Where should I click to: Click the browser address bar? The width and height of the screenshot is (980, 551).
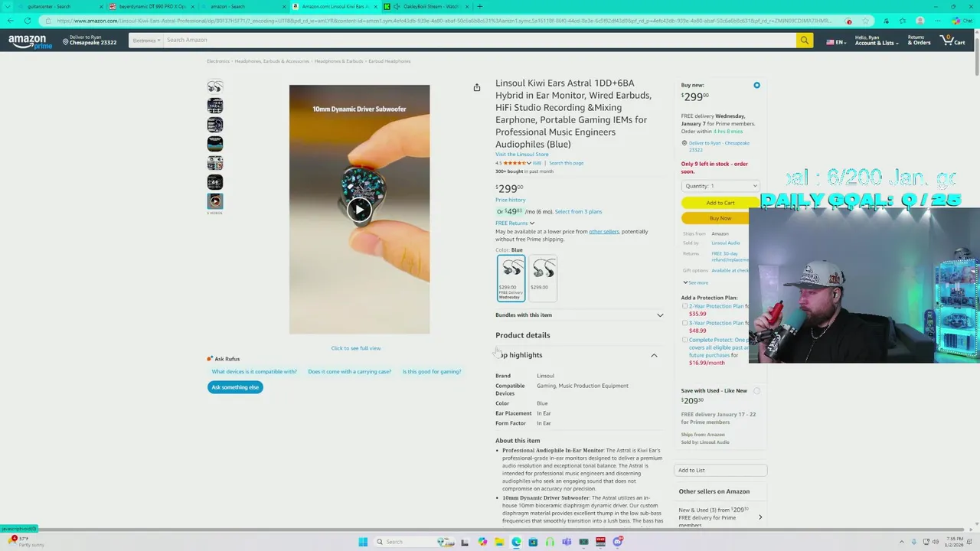pyautogui.click(x=444, y=21)
